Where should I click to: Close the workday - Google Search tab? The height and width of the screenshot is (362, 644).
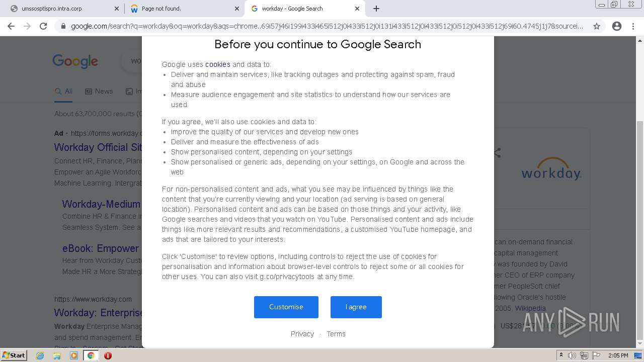(x=357, y=9)
